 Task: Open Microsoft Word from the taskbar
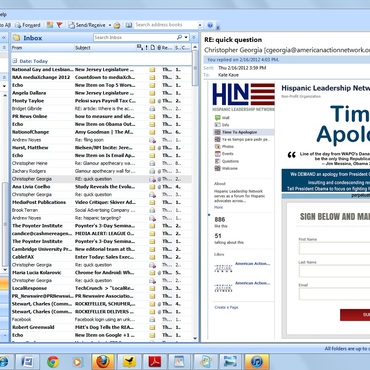click(27, 362)
